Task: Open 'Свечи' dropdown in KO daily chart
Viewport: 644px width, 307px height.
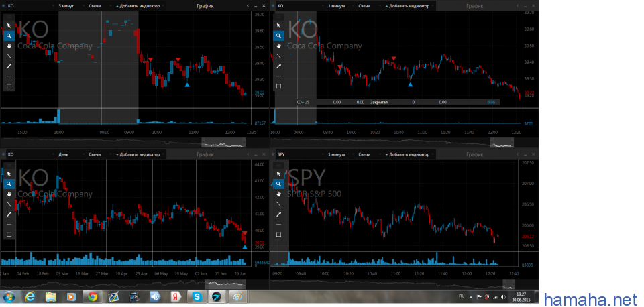Action: pyautogui.click(x=100, y=154)
